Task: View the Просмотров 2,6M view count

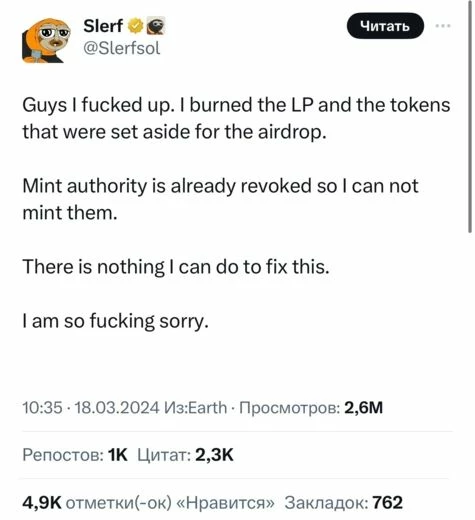Action: (311, 407)
